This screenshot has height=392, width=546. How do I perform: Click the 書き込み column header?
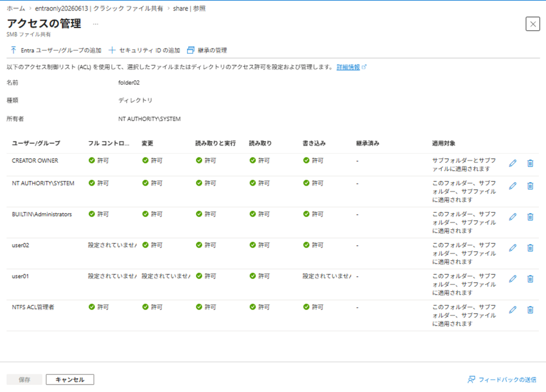click(314, 143)
